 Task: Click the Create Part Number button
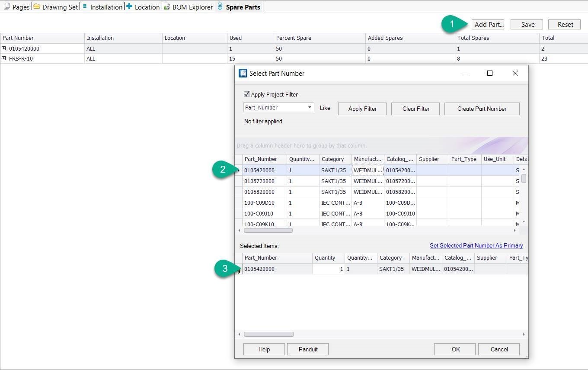pos(482,109)
